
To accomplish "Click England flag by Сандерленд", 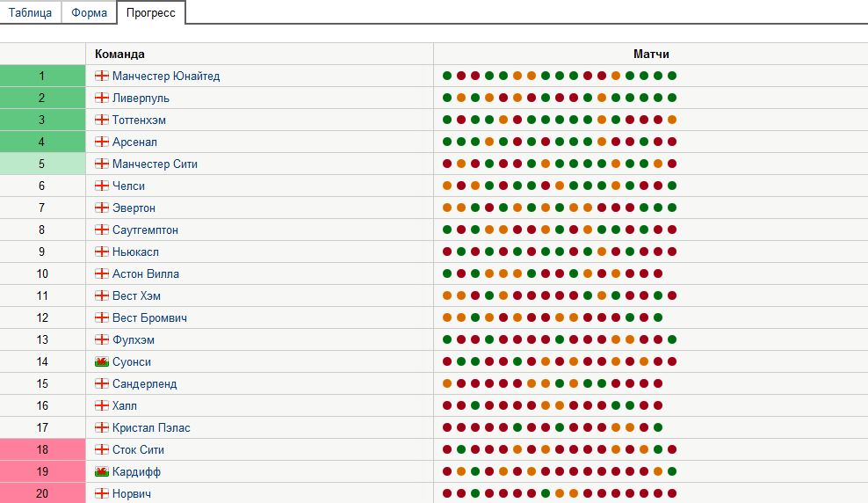I will 102,383.
